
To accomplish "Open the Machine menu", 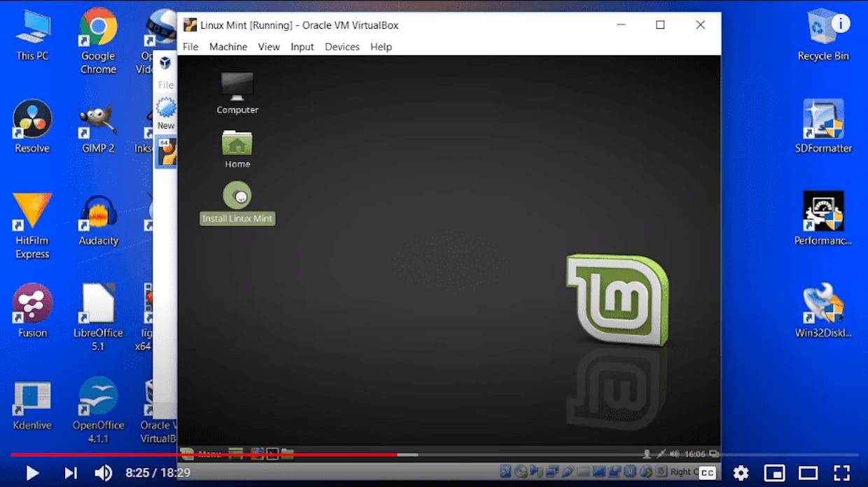I will pyautogui.click(x=228, y=47).
